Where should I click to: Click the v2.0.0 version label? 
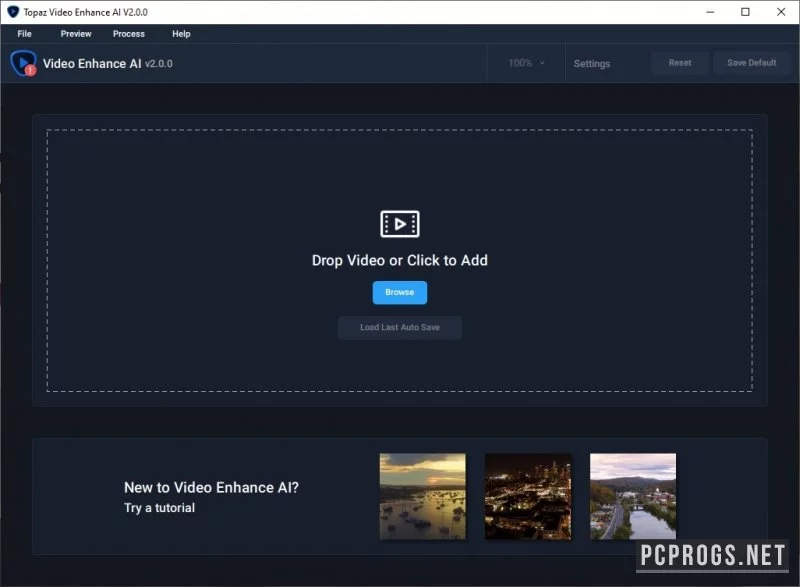coord(159,64)
